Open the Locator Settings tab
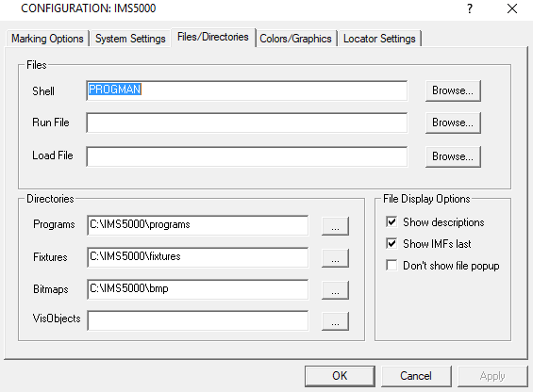 [x=379, y=39]
